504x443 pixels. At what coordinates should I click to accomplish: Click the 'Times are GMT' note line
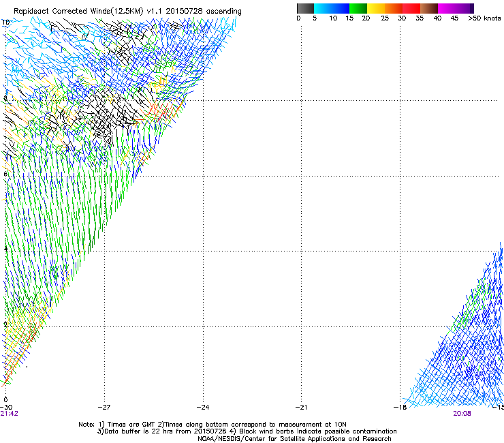tap(212, 425)
